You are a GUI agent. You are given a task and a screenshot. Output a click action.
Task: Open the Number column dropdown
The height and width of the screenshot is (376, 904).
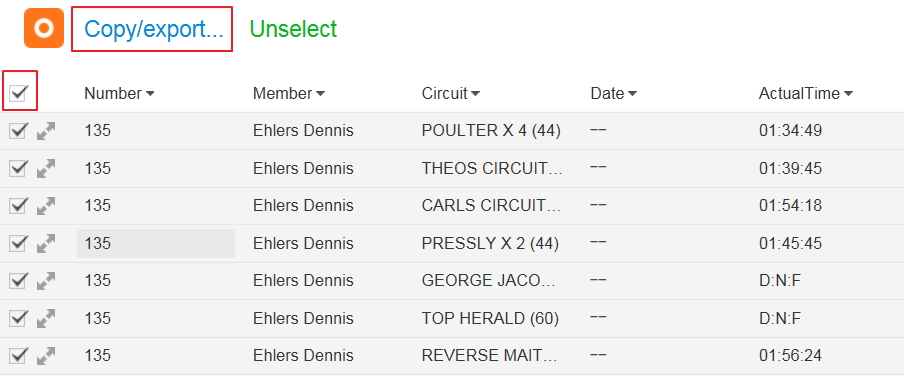(x=150, y=94)
